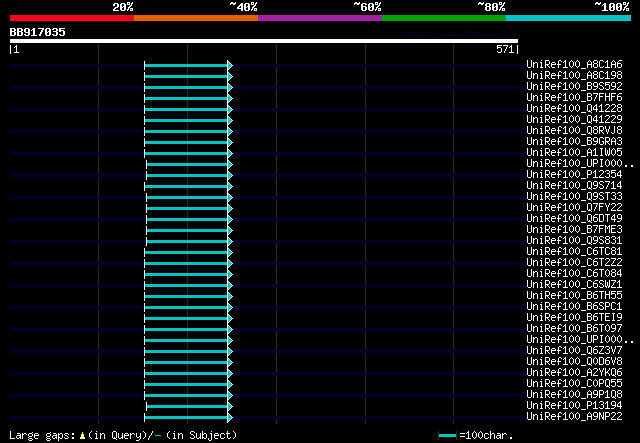Image resolution: width=640 pixels, height=443 pixels.
Task: Click the alignment arrowhead in the UniRef100_C6T084 row
Action: click(230, 275)
